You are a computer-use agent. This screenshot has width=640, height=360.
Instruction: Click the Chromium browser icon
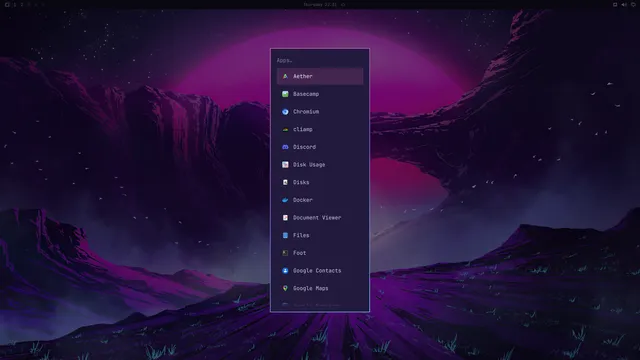285,112
